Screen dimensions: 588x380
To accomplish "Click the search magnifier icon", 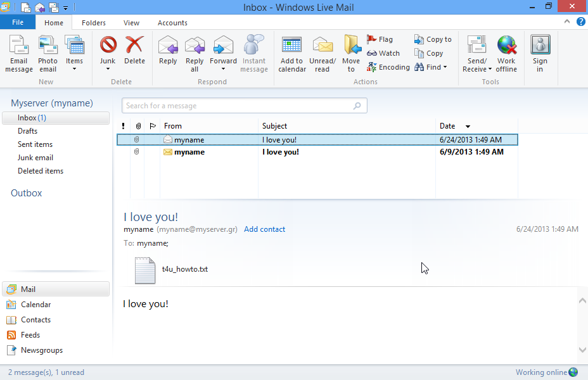I will (x=357, y=106).
